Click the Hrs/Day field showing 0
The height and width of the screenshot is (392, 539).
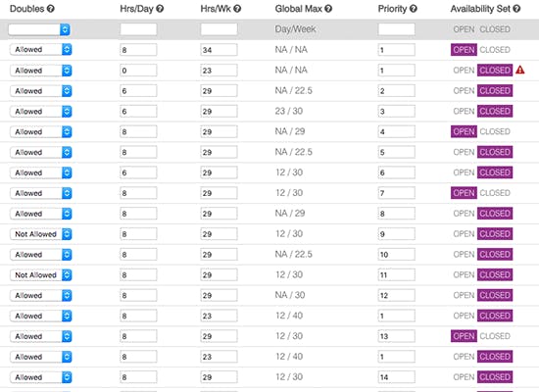[138, 71]
